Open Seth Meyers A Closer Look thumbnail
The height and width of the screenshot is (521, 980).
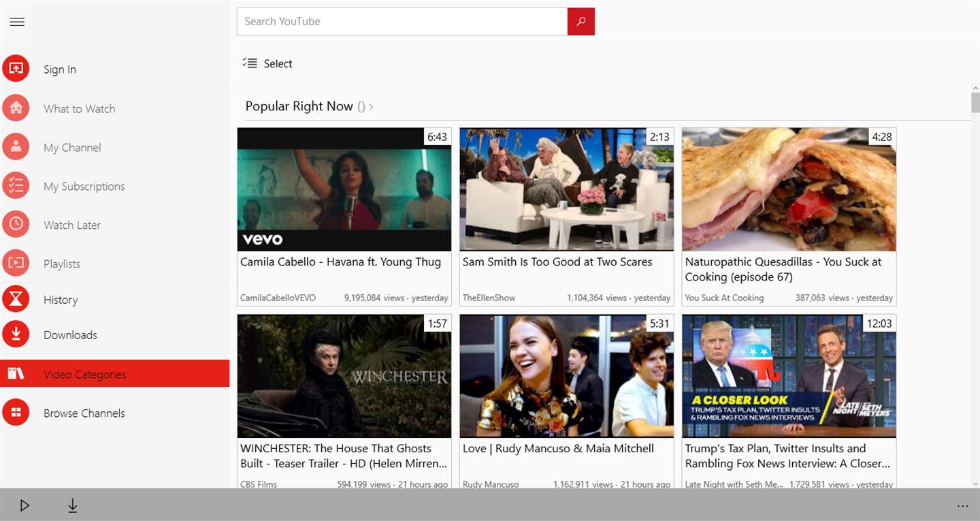[x=789, y=376]
